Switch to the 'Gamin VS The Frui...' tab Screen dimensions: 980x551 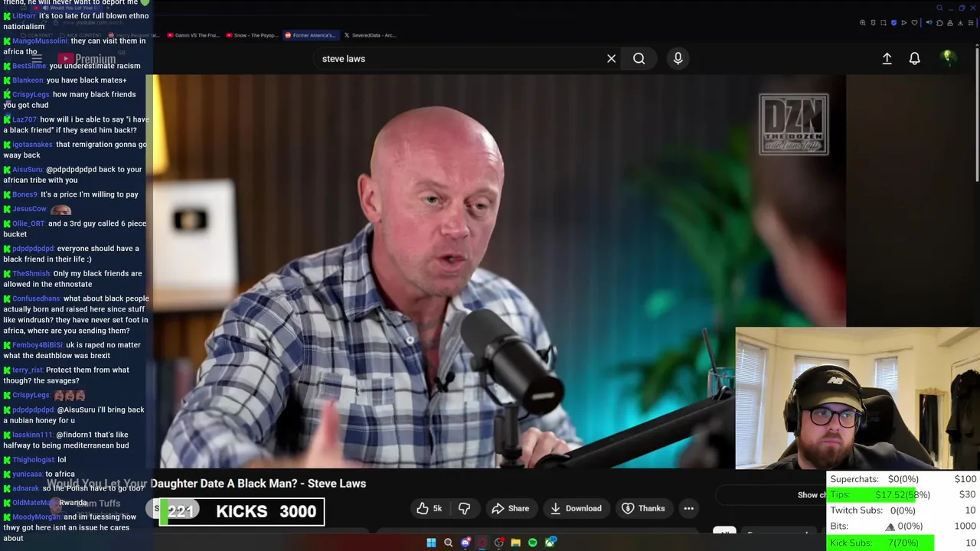click(x=192, y=35)
